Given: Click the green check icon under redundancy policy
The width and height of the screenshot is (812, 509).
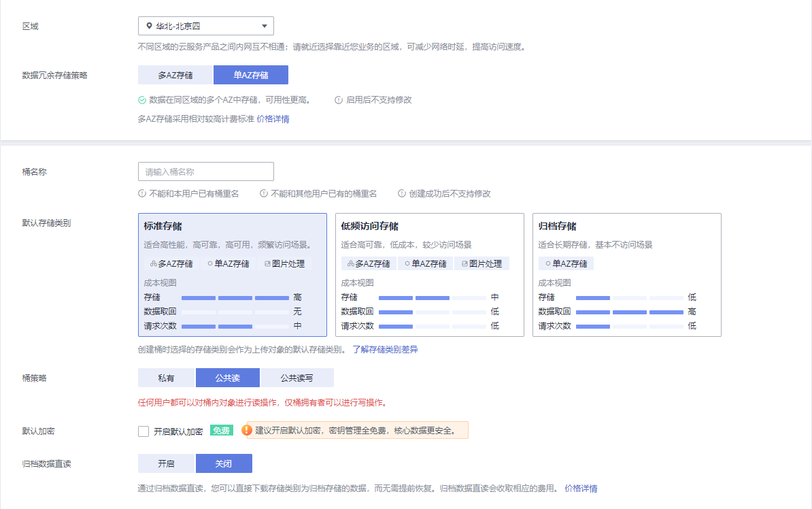Looking at the screenshot, I should 142,100.
